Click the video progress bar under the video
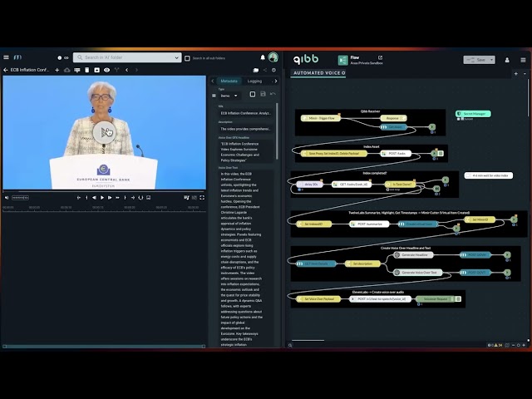 [104, 191]
